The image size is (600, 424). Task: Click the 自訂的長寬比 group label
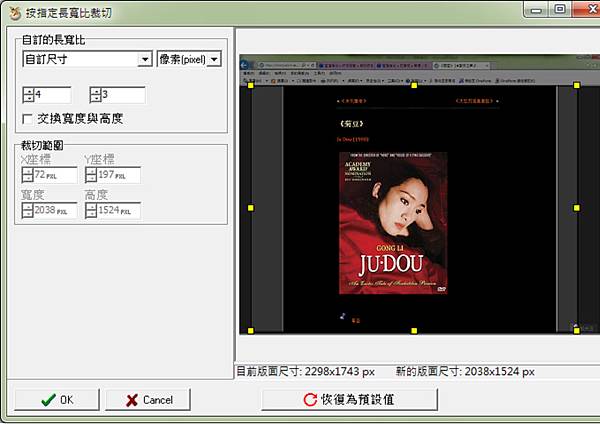[x=54, y=40]
